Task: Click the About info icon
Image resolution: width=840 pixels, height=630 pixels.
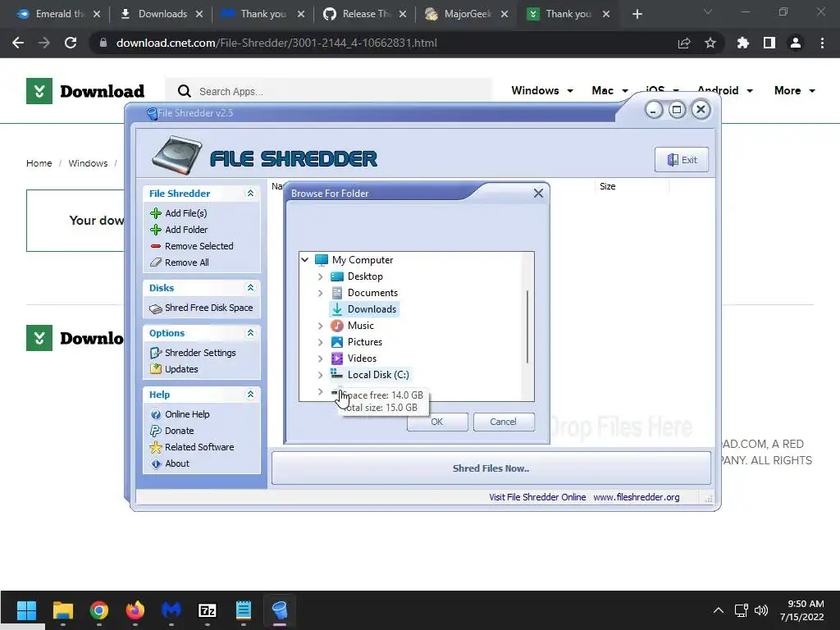Action: coord(156,464)
